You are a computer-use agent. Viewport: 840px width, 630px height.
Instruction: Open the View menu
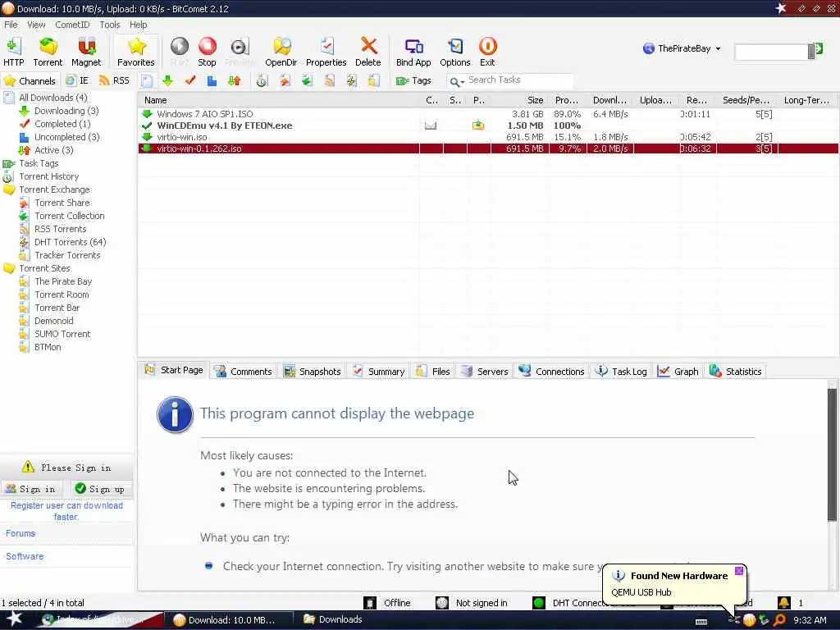pyautogui.click(x=36, y=25)
